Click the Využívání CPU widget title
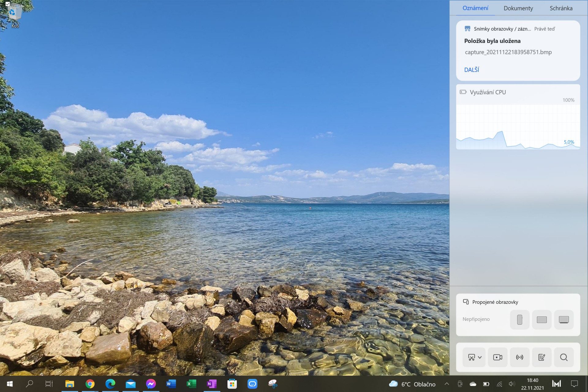588x392 pixels. pos(488,92)
